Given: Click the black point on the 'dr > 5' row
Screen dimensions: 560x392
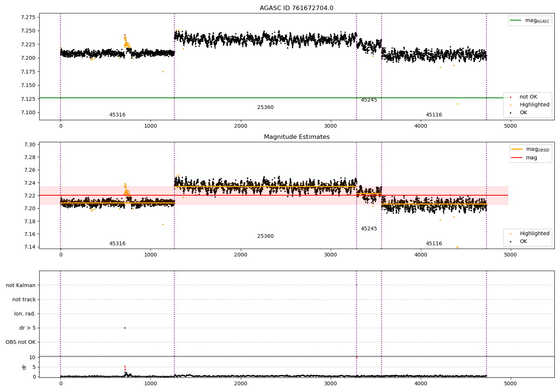Looking at the screenshot, I should (x=125, y=328).
